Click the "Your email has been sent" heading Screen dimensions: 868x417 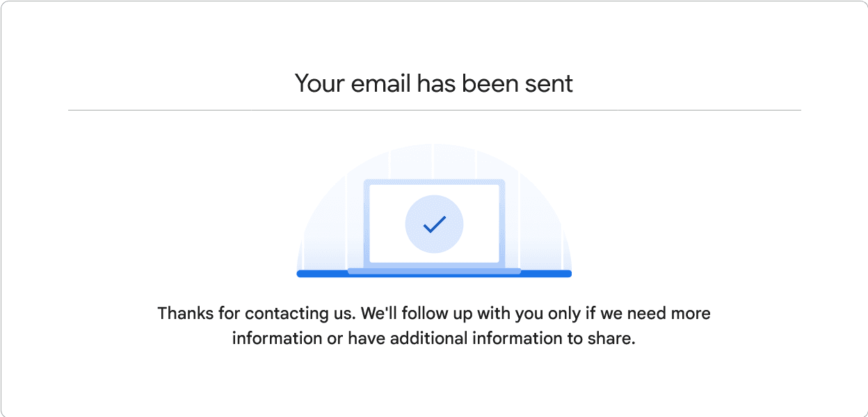click(434, 83)
